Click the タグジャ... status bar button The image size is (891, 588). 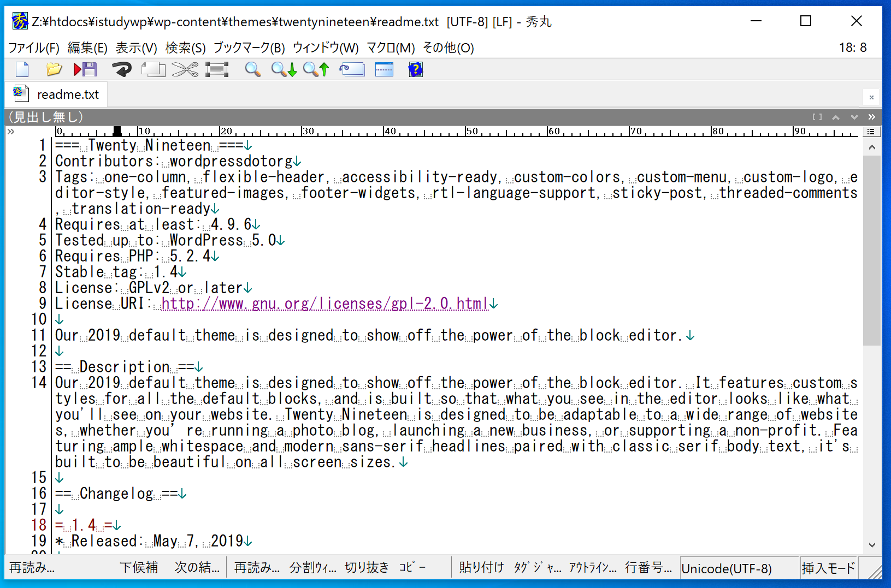(x=538, y=568)
